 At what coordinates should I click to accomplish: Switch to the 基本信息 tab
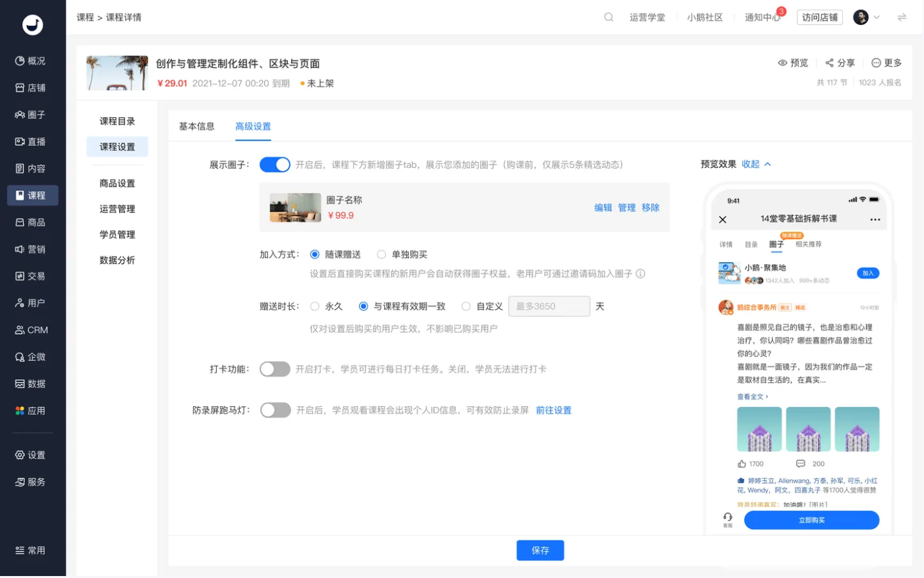197,126
